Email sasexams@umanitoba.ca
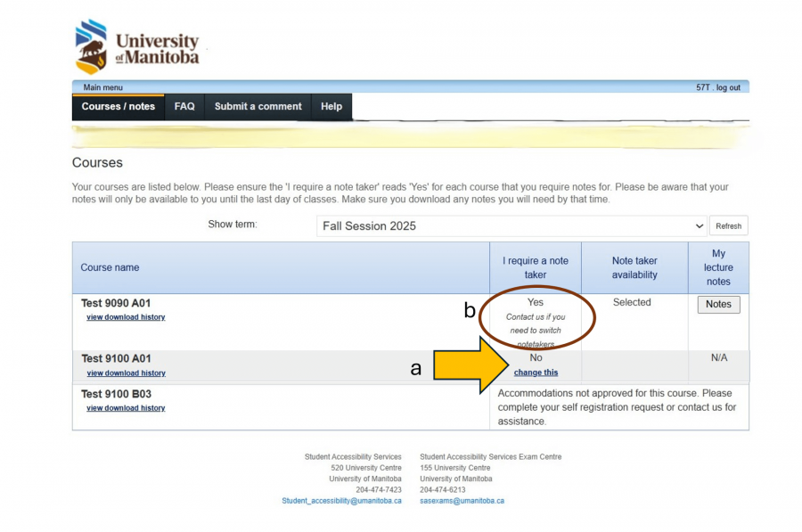 coord(462,501)
